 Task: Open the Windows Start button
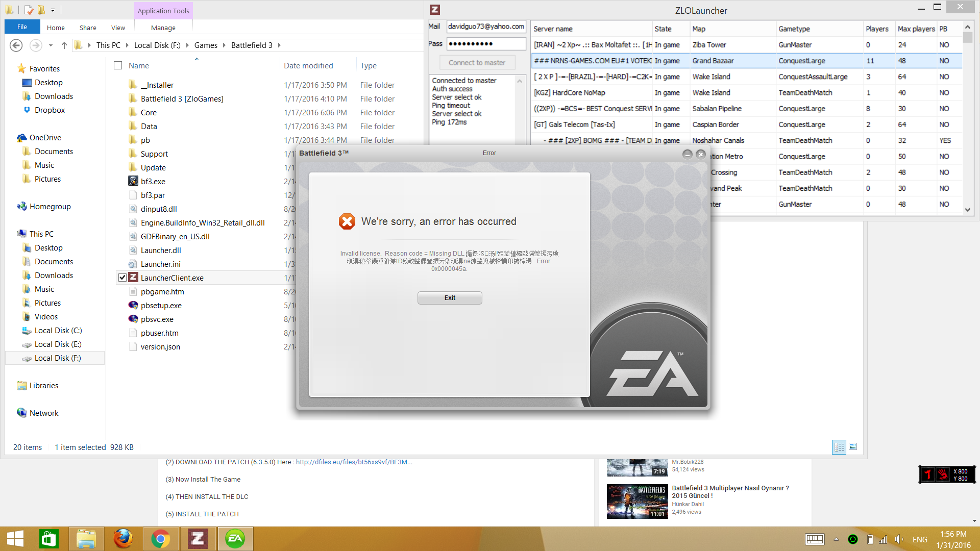(15, 539)
